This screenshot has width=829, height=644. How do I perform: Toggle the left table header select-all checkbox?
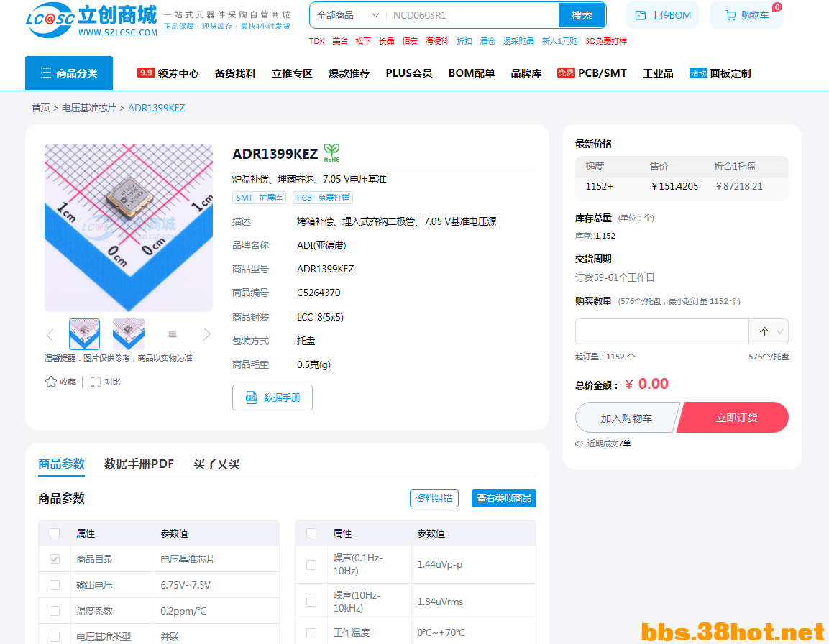(55, 533)
